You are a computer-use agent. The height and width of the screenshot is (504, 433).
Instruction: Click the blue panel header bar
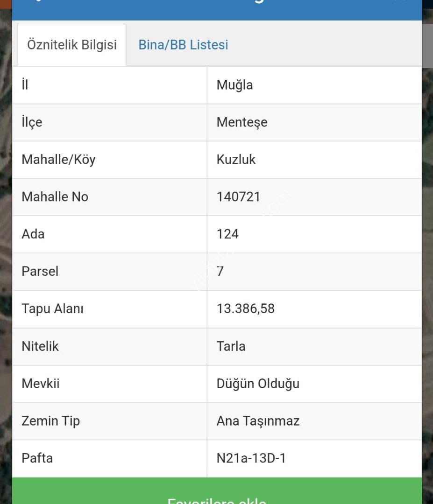pos(217,10)
